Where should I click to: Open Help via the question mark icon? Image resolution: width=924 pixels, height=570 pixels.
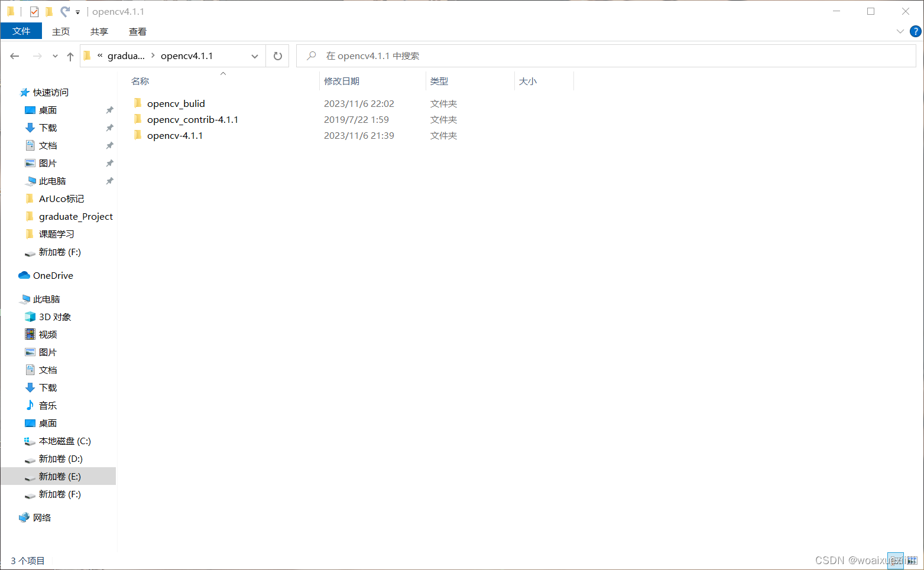tap(915, 31)
